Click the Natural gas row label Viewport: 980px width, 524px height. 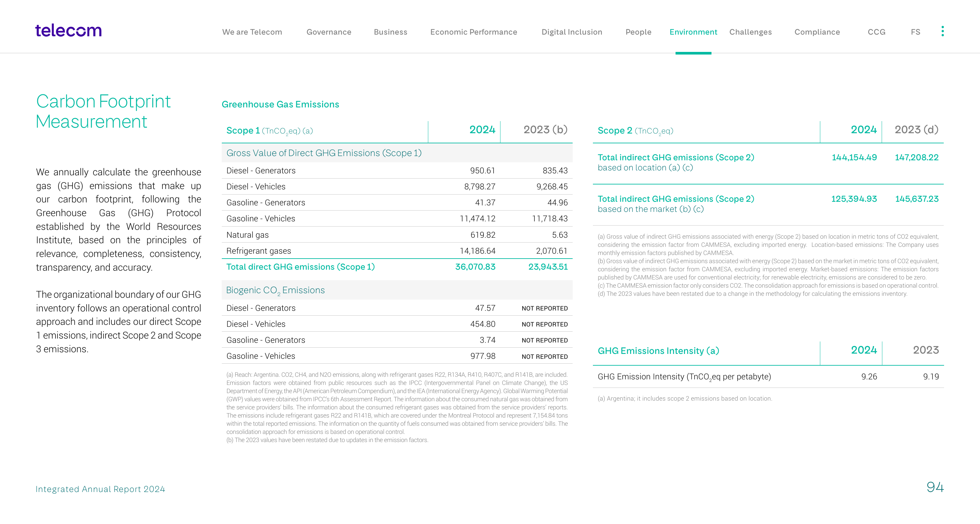pos(247,235)
